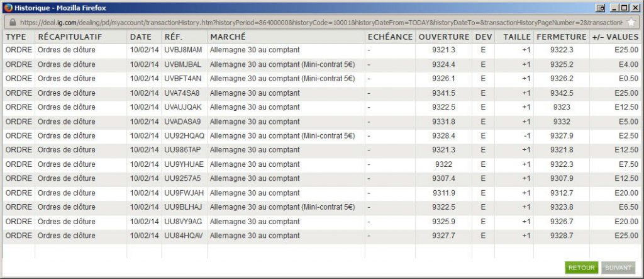644x279 pixels.
Task: Click profit value E4.00
Action: point(628,64)
